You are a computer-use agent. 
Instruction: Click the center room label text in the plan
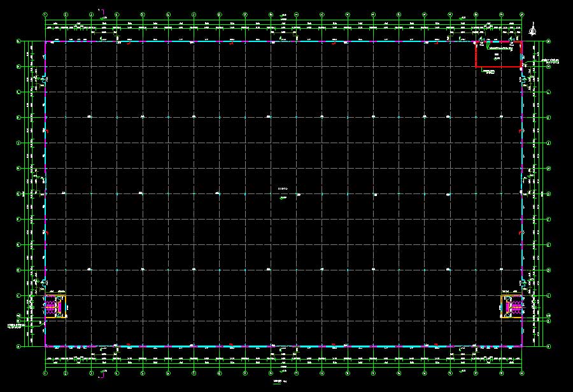coord(283,189)
